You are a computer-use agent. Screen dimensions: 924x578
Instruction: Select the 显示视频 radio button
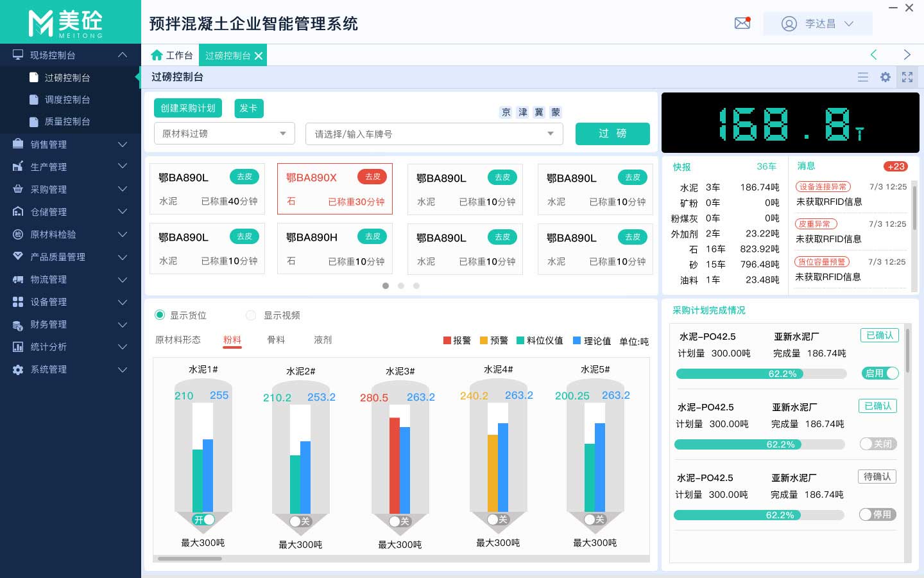(251, 315)
